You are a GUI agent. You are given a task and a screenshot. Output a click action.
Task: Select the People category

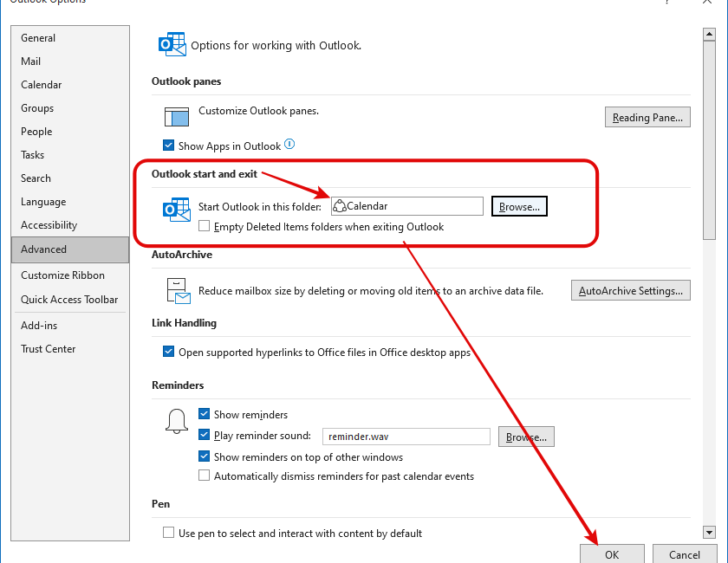click(x=70, y=132)
